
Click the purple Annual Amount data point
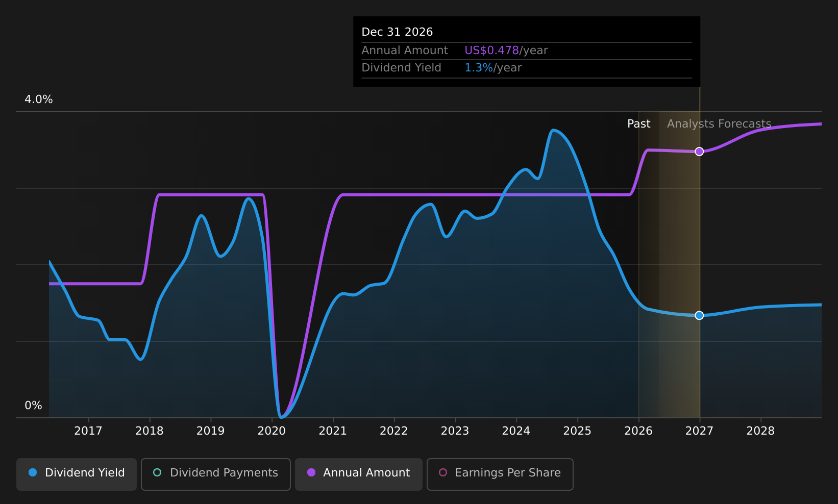[699, 152]
